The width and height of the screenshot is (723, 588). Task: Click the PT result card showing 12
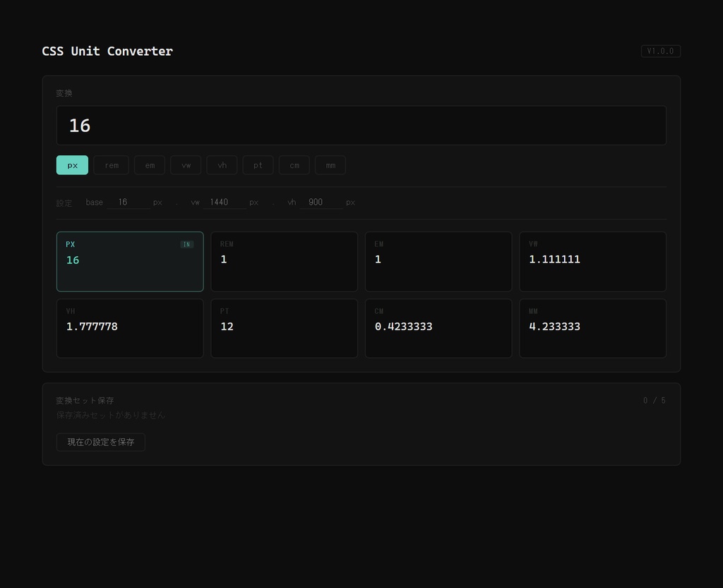coord(284,328)
